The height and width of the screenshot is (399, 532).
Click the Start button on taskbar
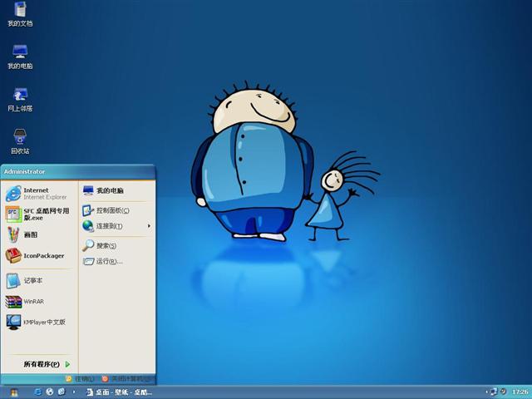tap(13, 392)
